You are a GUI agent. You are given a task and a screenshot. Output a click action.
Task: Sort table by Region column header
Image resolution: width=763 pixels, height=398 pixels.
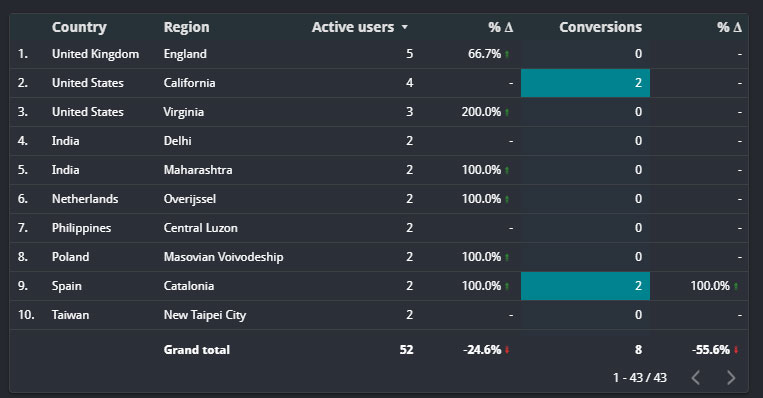pos(186,27)
